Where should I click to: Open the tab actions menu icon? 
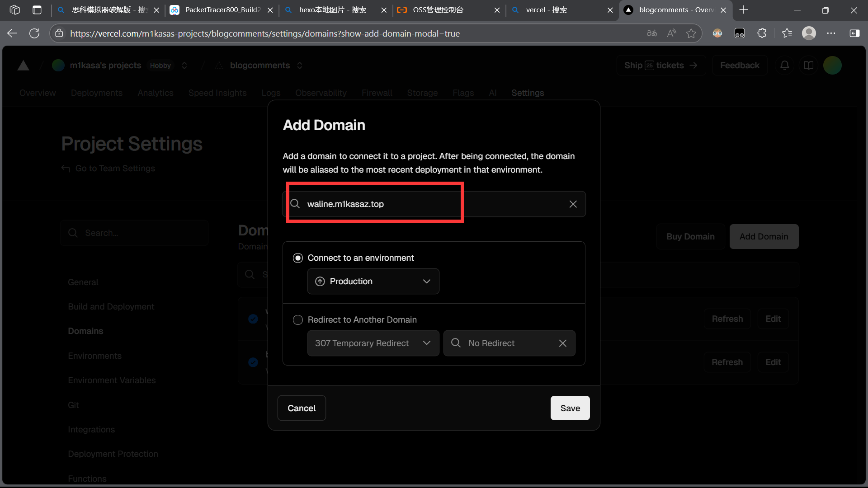[37, 10]
